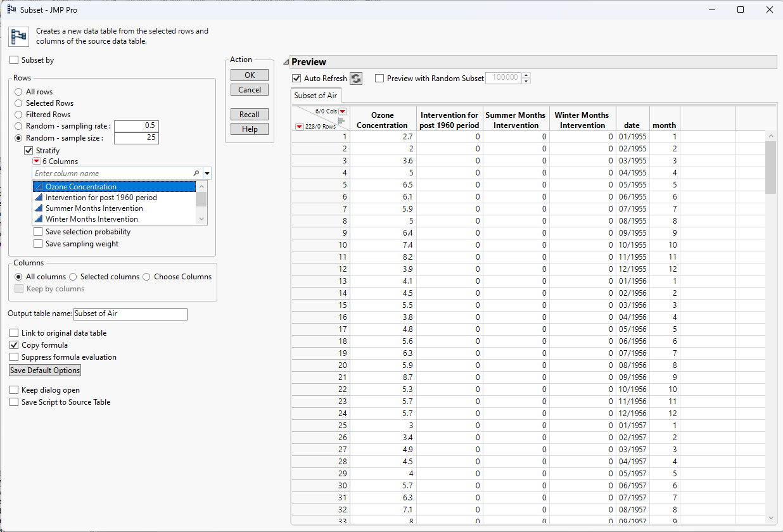Open the column name filter dropdown arrow

click(x=207, y=174)
